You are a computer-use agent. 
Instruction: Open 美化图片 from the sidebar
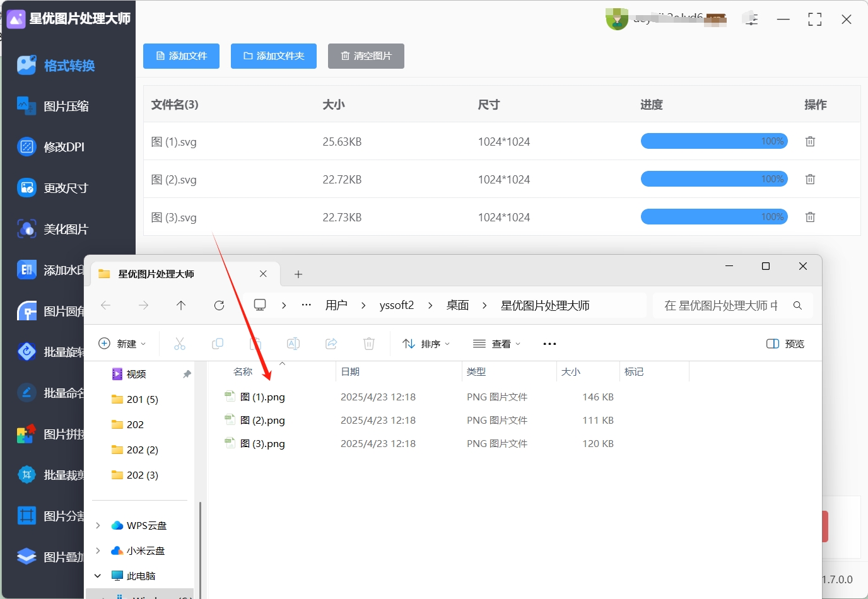tap(52, 229)
